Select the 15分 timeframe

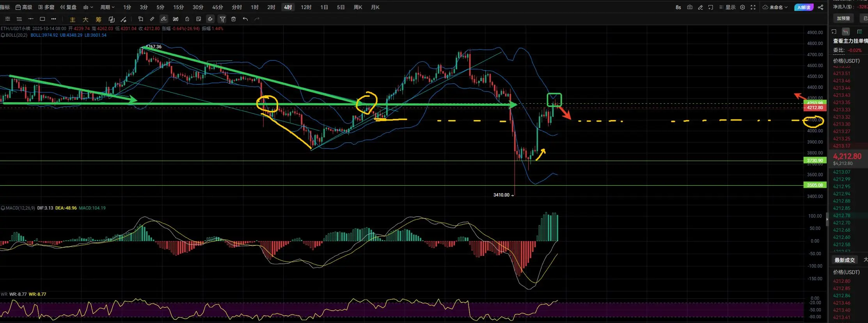pos(178,7)
